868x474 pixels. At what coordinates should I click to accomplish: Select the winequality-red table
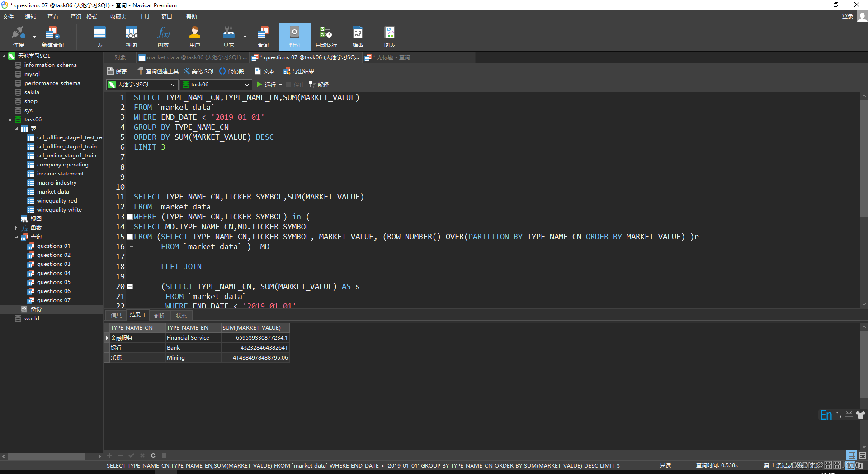[x=57, y=201]
